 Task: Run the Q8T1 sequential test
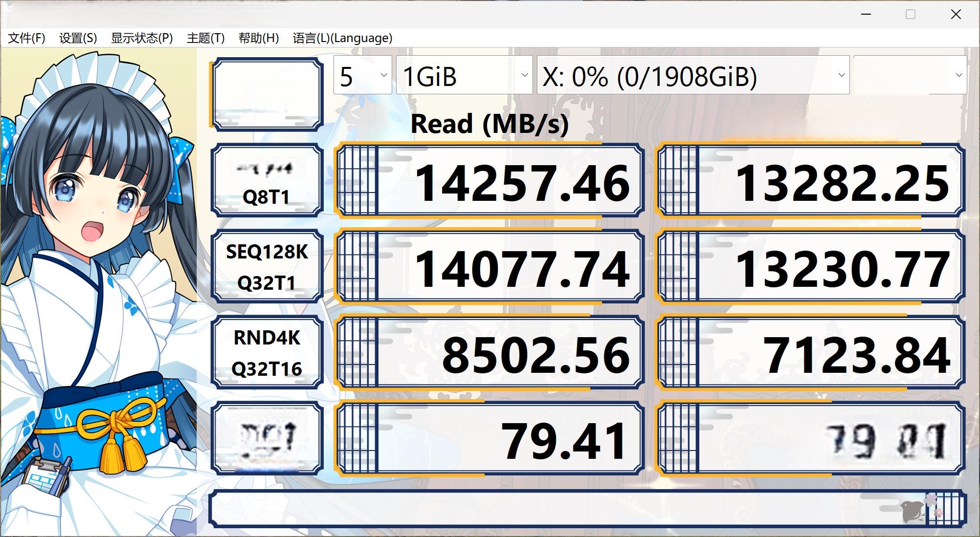pyautogui.click(x=267, y=181)
